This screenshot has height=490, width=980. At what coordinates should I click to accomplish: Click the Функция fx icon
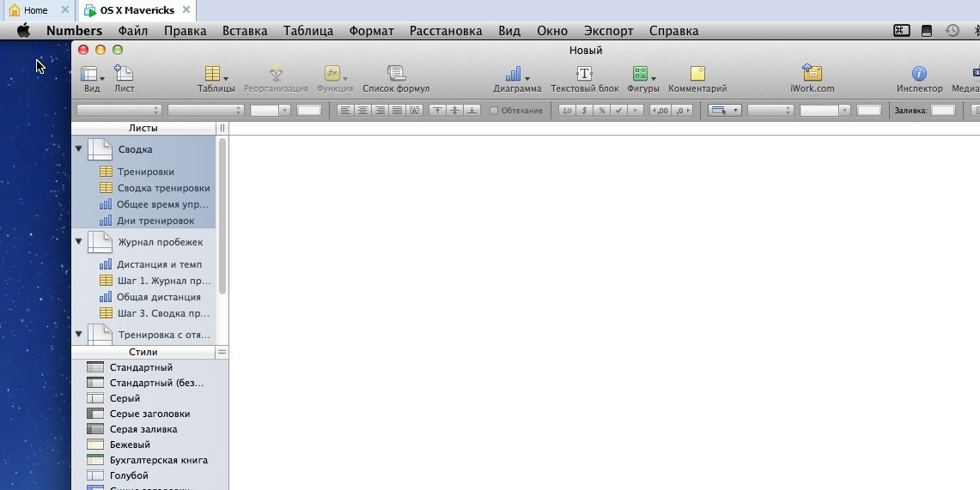pos(334,74)
